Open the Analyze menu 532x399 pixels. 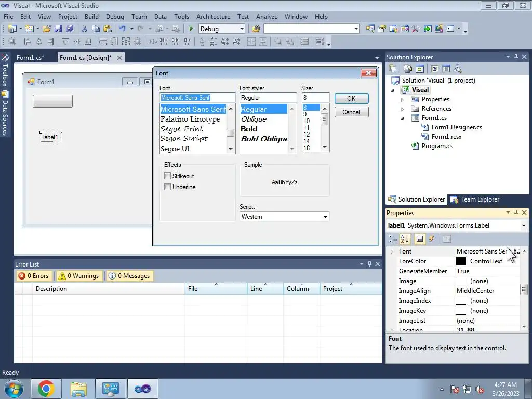click(267, 16)
